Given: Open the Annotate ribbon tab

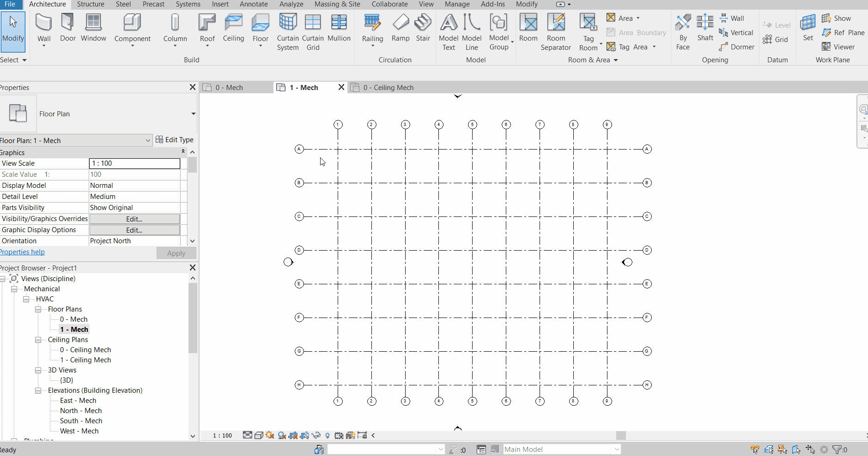Looking at the screenshot, I should pyautogui.click(x=254, y=4).
